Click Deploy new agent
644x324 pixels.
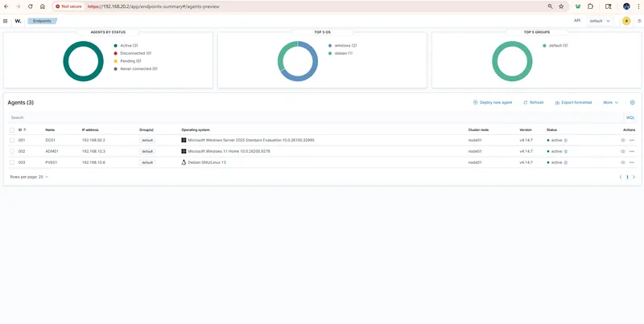493,103
